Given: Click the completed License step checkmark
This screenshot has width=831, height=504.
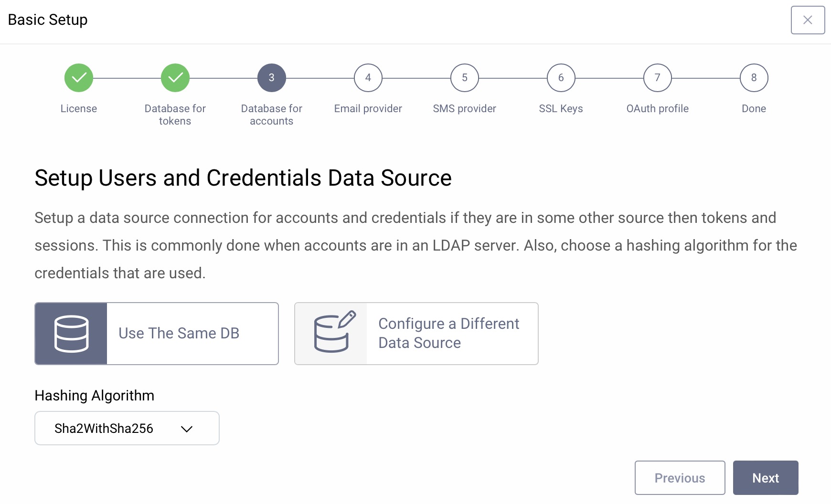Looking at the screenshot, I should 79,77.
